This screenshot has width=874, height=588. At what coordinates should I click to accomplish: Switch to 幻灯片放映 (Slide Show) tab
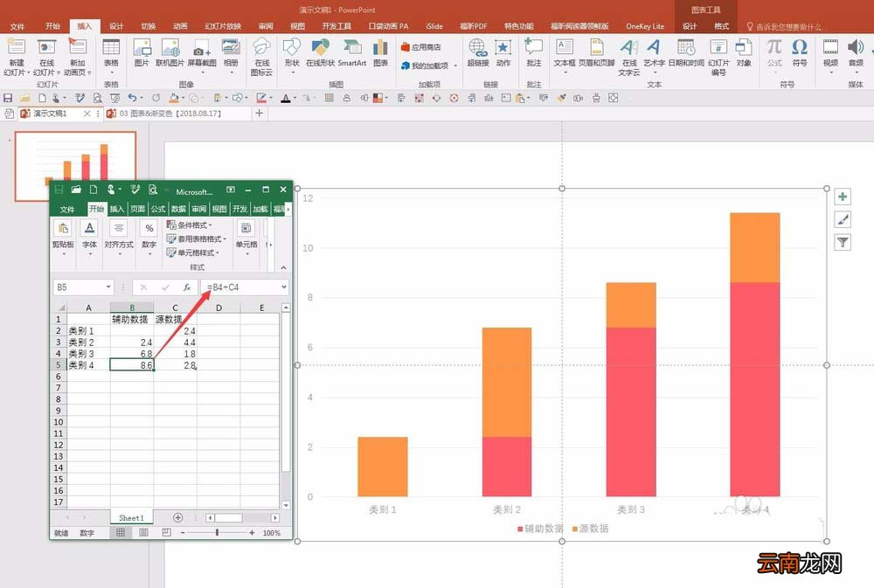coord(223,26)
